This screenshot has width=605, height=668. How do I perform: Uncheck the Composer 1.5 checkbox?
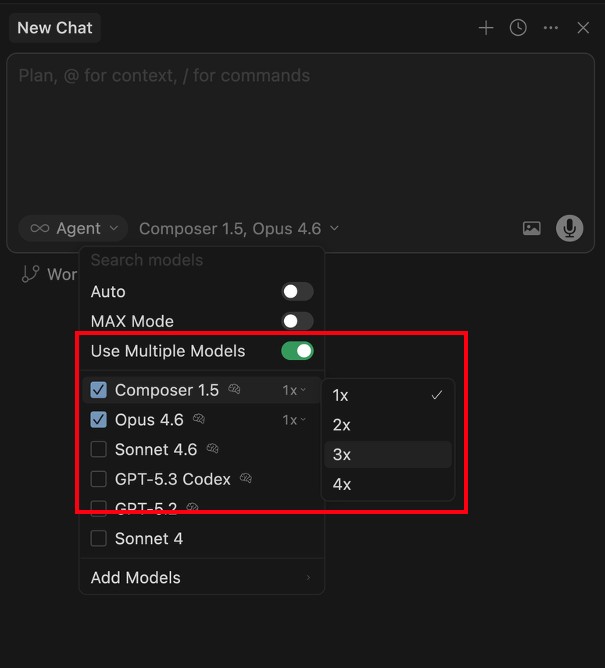point(99,390)
